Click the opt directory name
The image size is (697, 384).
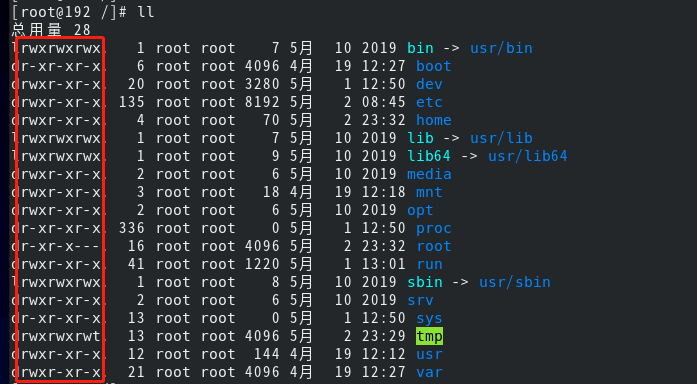421,210
